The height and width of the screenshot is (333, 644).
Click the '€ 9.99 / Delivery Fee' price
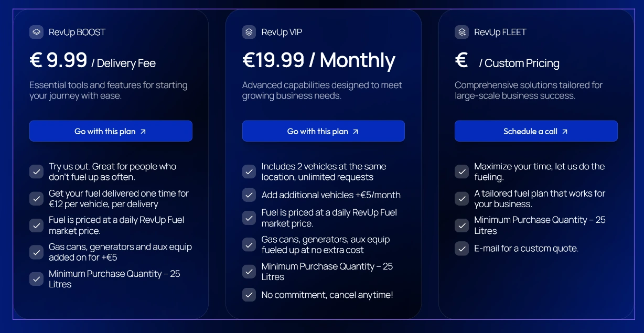pyautogui.click(x=92, y=61)
